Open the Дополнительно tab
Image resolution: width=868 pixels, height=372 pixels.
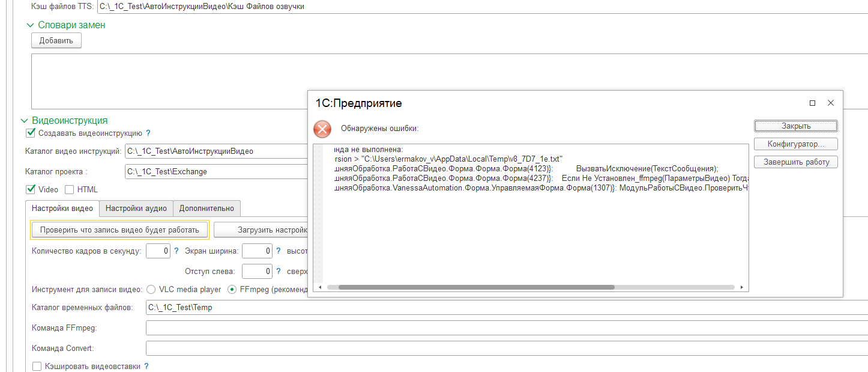coord(206,209)
